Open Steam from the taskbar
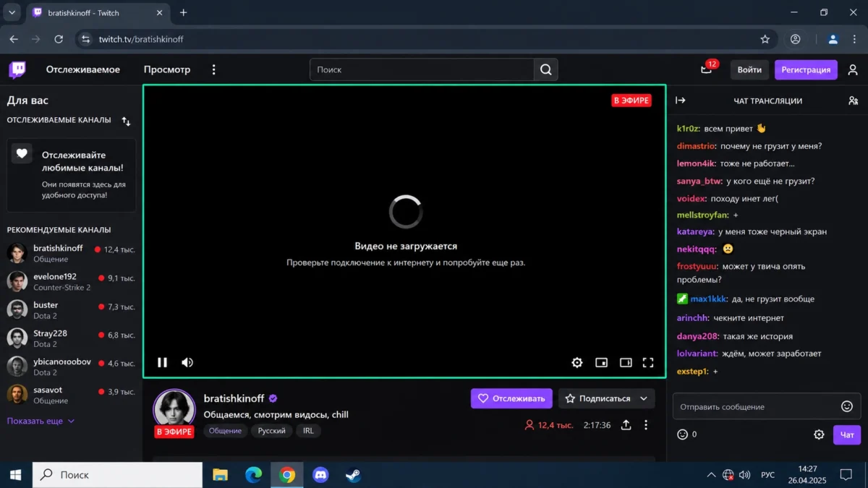868x488 pixels. click(352, 475)
